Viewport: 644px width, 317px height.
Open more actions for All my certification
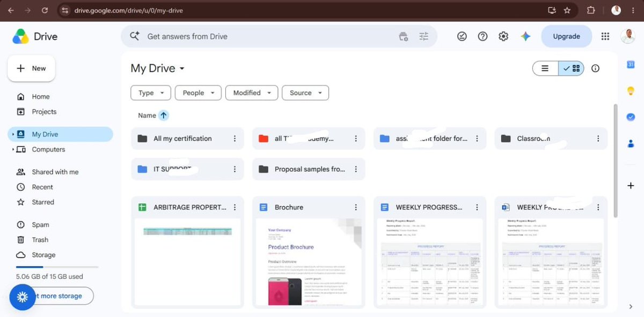click(x=235, y=138)
